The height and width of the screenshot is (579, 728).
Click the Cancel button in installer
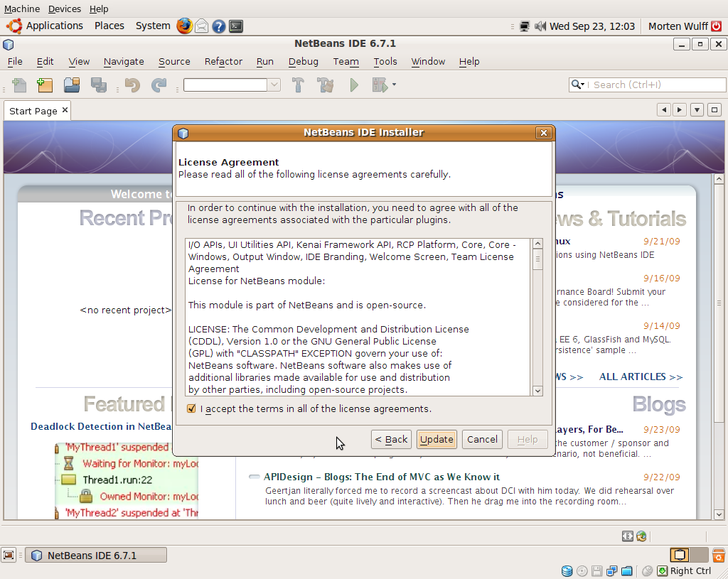(x=482, y=439)
